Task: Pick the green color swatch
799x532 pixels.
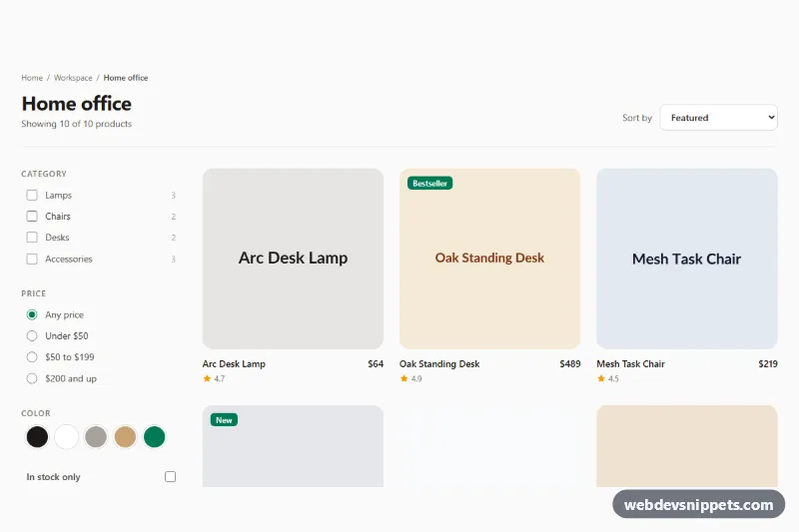Action: click(155, 437)
